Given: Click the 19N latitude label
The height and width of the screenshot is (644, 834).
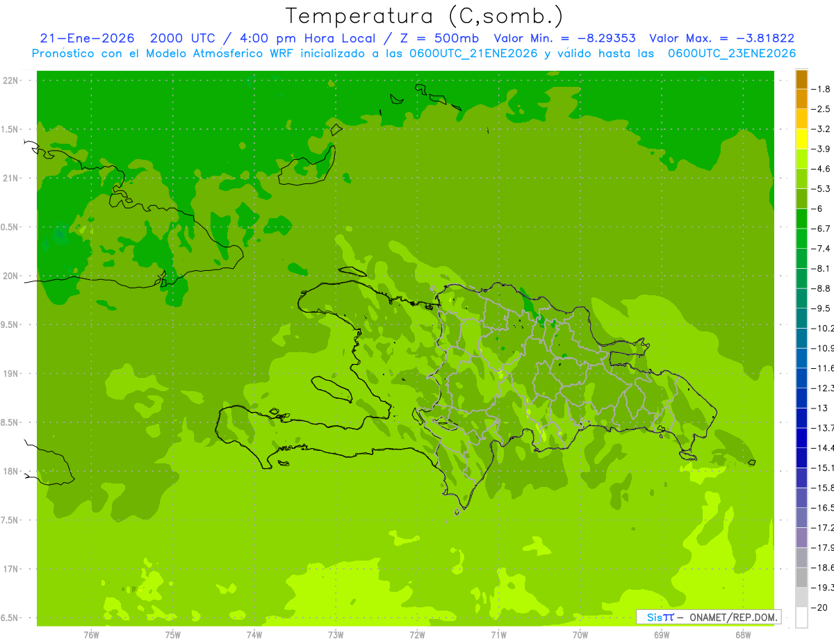Looking at the screenshot, I should (12, 374).
